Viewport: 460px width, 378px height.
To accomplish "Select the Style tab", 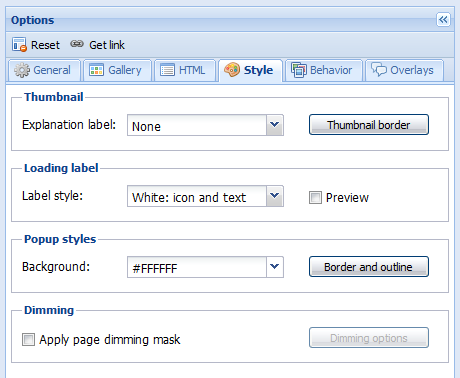I will (251, 70).
